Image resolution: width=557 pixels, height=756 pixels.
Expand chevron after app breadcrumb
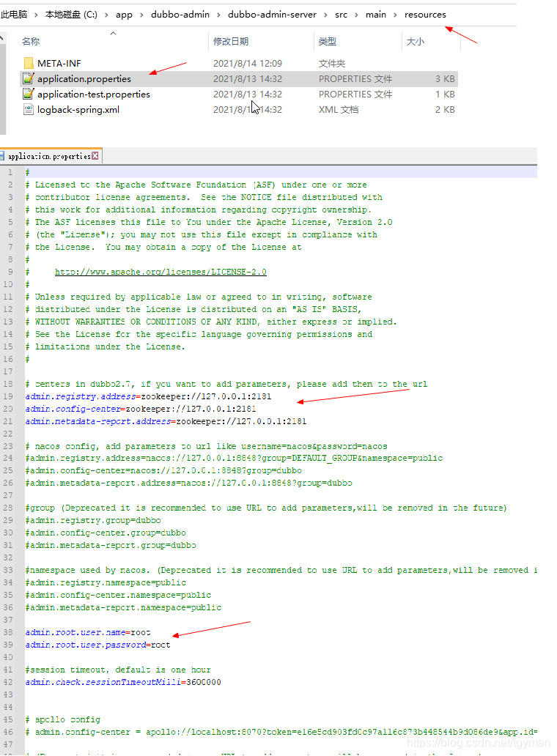point(141,15)
